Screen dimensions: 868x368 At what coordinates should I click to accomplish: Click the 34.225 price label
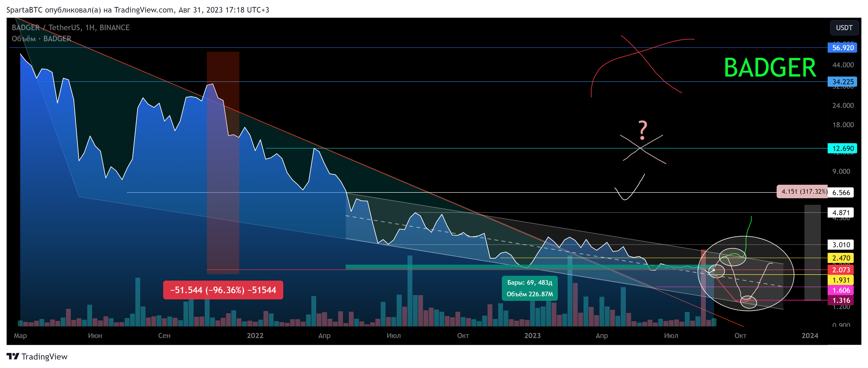(x=842, y=82)
